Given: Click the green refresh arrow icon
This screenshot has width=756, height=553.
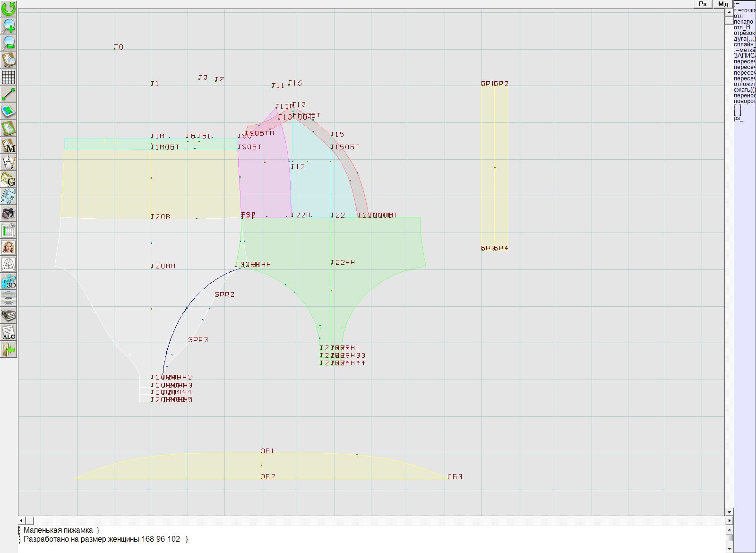Looking at the screenshot, I should pyautogui.click(x=9, y=8).
